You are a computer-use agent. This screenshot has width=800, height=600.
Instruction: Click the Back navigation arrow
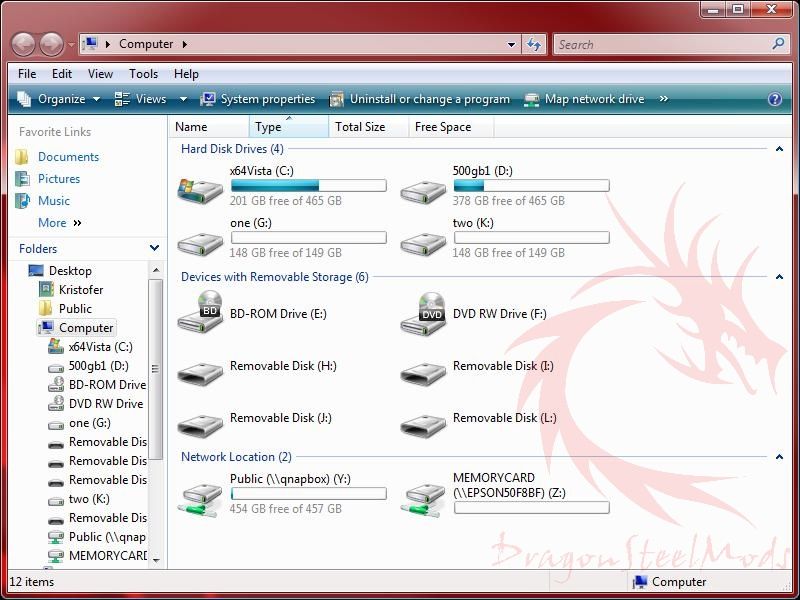24,44
